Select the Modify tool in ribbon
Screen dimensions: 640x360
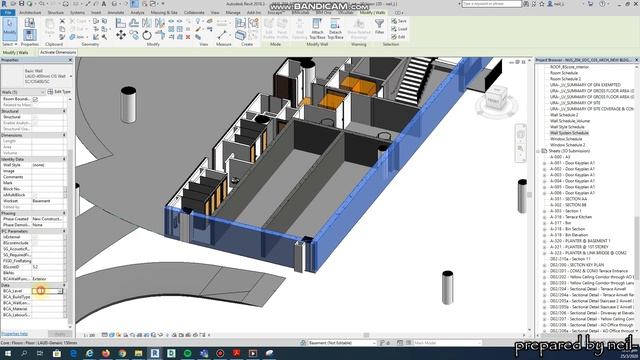tap(9, 29)
